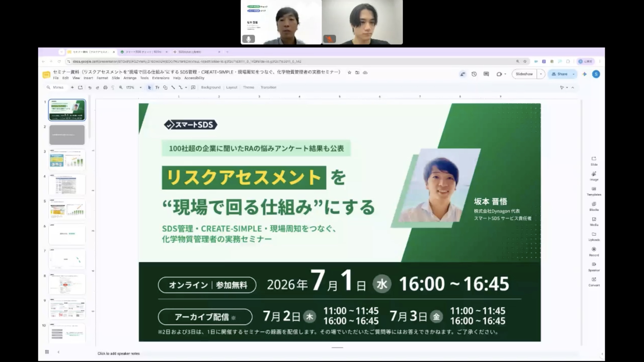Screen dimensions: 644x362
Task: Click the Background button
Action: tap(211, 87)
